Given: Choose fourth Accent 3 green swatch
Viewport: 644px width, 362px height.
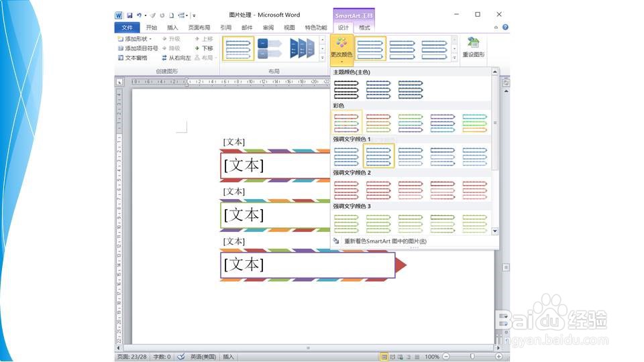Looking at the screenshot, I should [442, 223].
